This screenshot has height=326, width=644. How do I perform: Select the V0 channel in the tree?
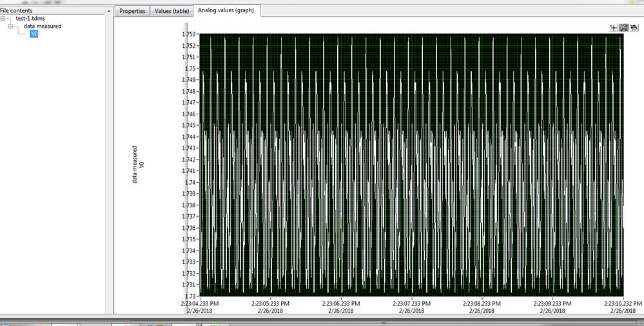(35, 34)
